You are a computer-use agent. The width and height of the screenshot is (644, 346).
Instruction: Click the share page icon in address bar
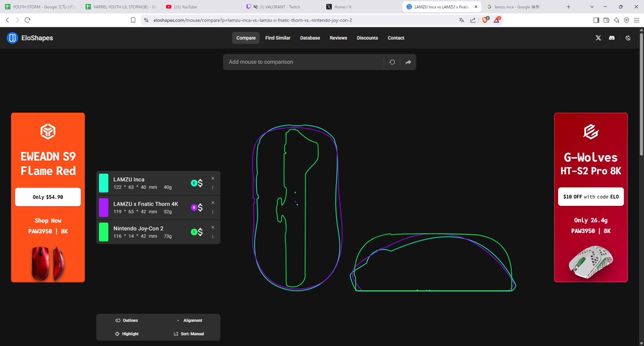(x=473, y=20)
